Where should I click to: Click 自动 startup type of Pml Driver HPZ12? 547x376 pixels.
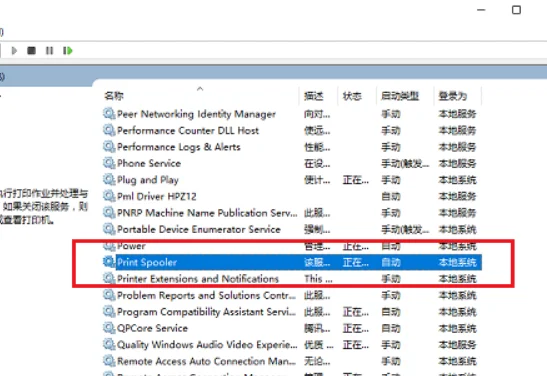391,196
